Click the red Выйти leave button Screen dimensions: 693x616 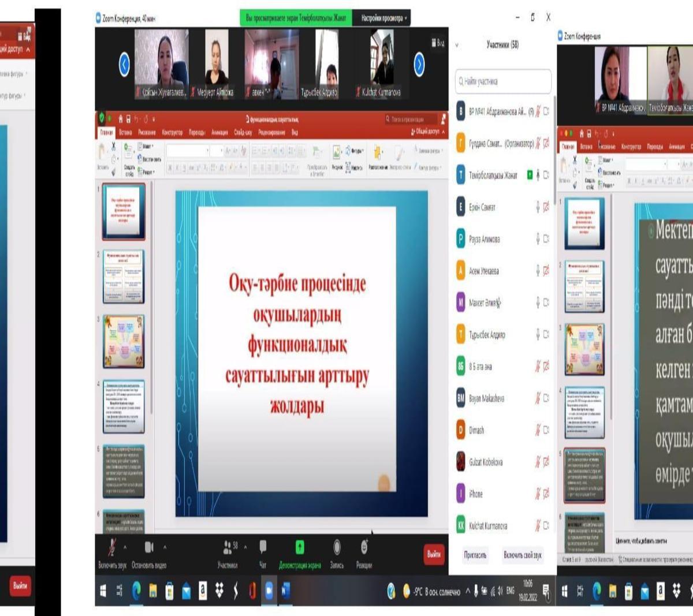(434, 554)
